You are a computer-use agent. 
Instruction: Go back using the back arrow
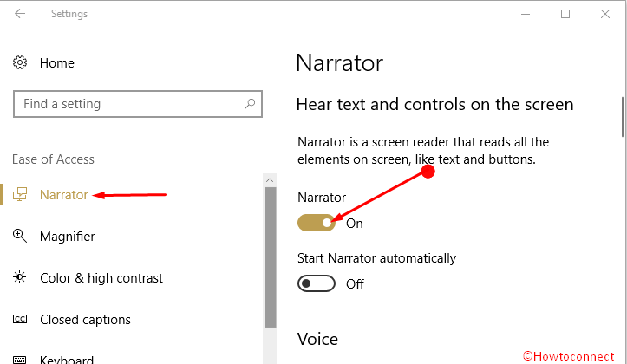20,14
